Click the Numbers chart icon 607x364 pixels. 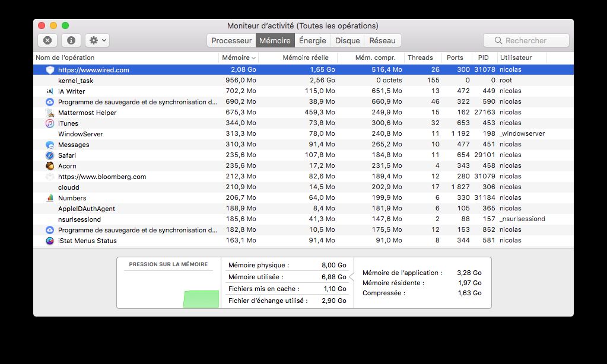(50, 198)
